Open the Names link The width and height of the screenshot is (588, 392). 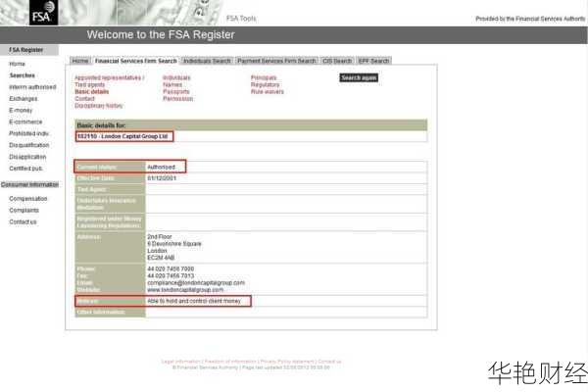172,85
